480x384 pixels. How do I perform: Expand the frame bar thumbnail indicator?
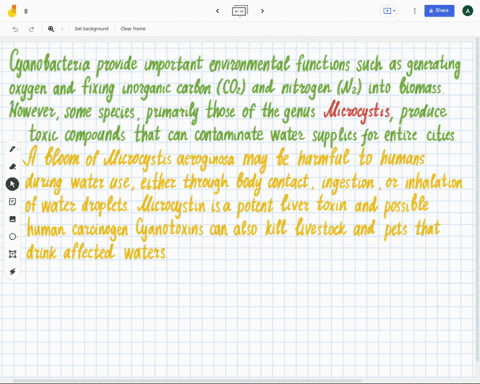click(240, 11)
